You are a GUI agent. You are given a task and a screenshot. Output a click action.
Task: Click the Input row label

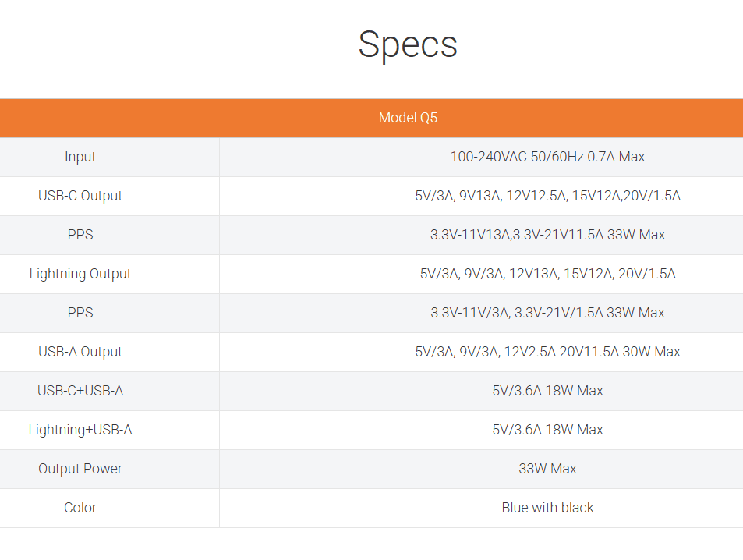click(80, 157)
